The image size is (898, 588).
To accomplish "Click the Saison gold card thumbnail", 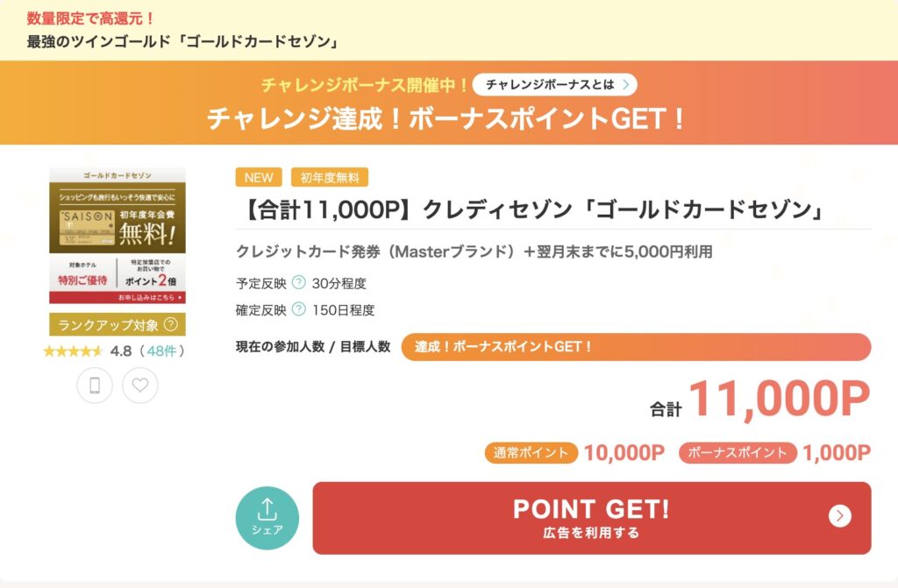I will [117, 235].
